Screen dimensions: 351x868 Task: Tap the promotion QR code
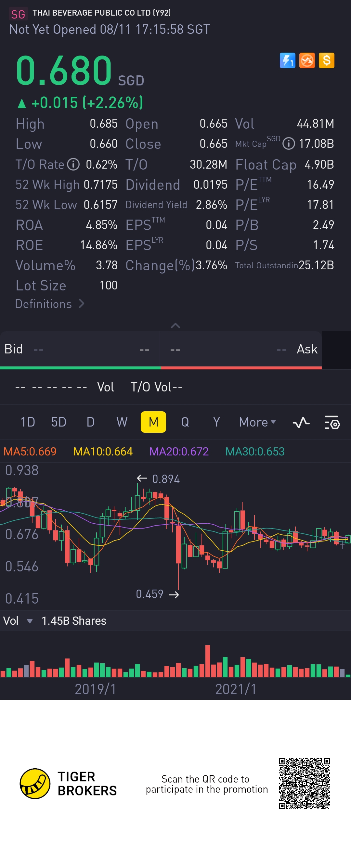click(304, 784)
